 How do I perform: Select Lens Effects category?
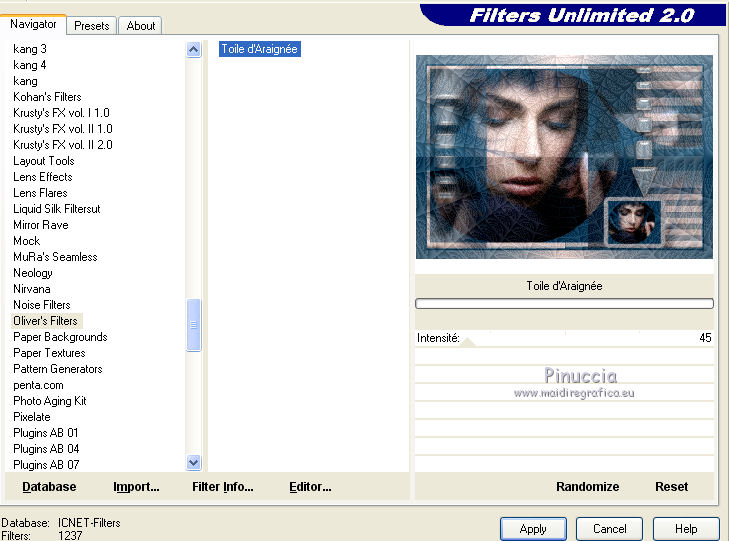(43, 177)
